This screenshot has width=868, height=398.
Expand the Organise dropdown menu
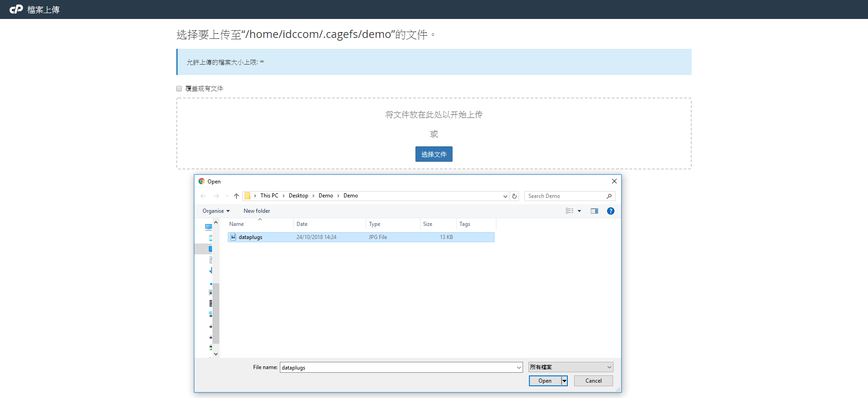[216, 211]
